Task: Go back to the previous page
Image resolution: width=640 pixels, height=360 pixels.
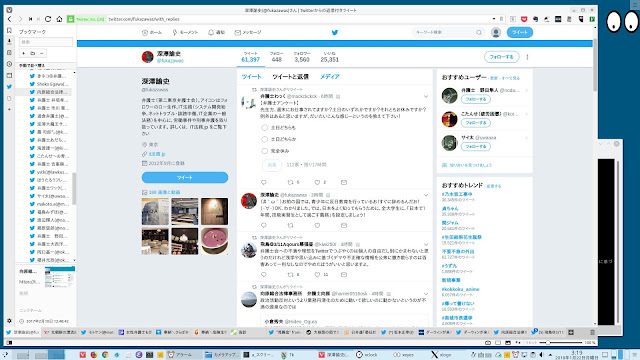Action: point(9,19)
